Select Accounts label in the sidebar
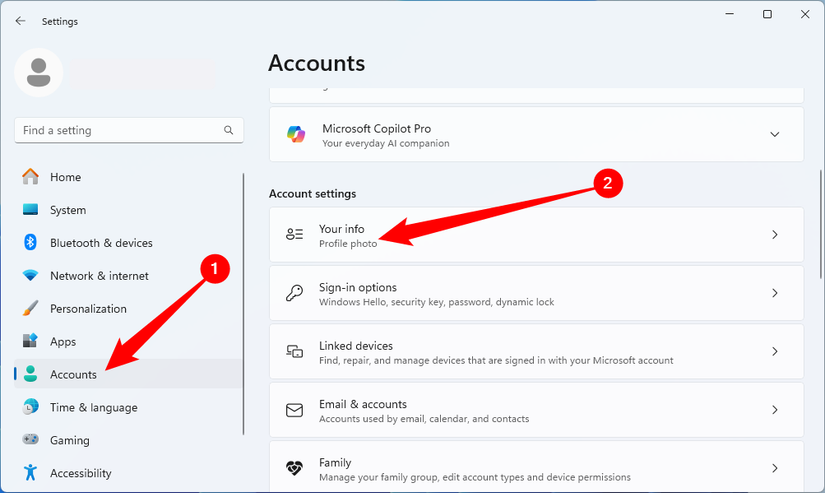Viewport: 825px width, 493px height. [x=73, y=374]
